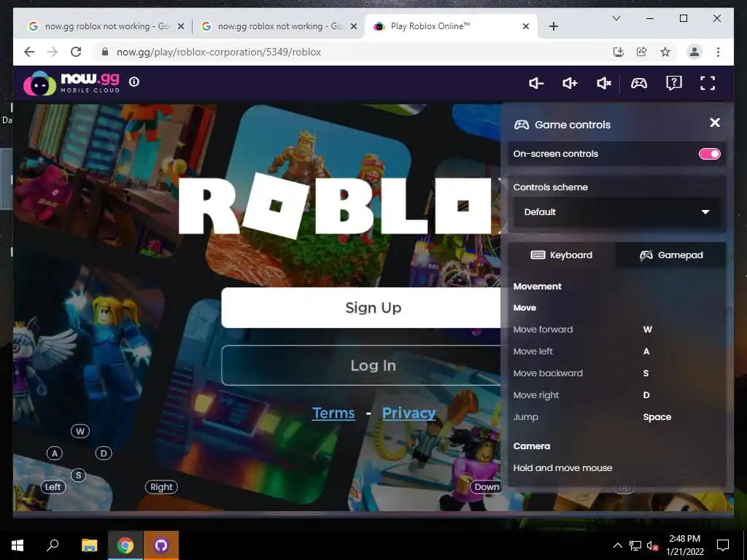Tap the on-screen D key
The height and width of the screenshot is (560, 747).
click(104, 454)
